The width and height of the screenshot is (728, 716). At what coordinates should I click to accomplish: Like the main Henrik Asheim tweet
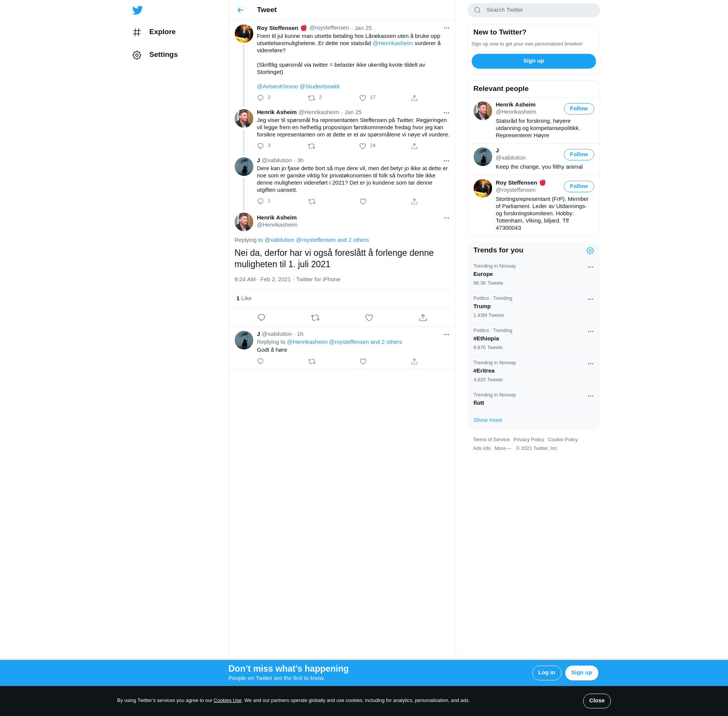click(369, 318)
